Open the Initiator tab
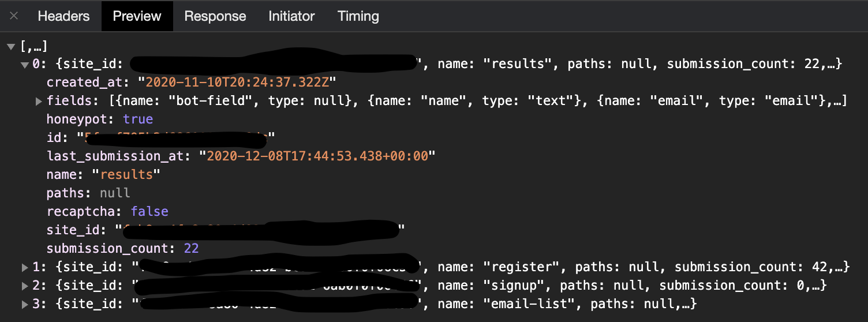 coord(291,16)
